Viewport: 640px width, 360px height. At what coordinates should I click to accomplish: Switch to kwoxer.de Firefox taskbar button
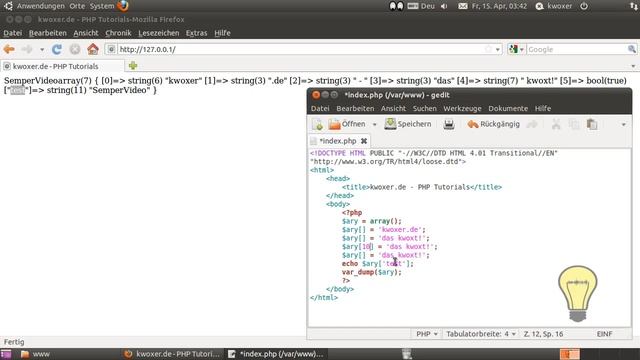tap(172, 354)
